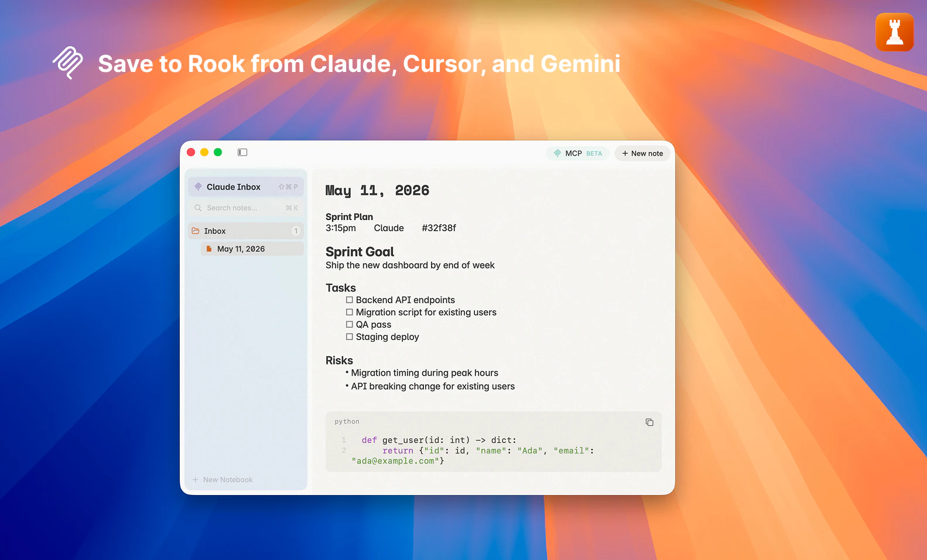Click the plus icon in New note
The height and width of the screenshot is (560, 927).
(625, 153)
